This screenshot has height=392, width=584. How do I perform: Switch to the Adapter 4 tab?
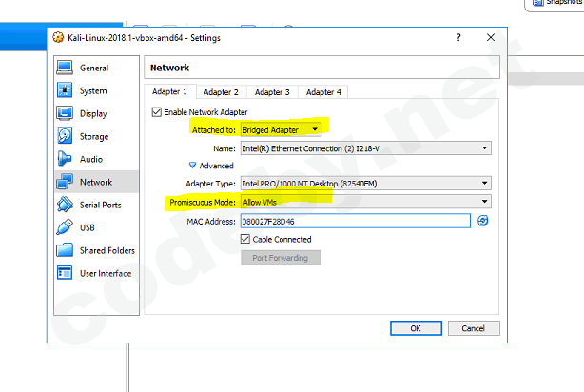click(x=323, y=92)
